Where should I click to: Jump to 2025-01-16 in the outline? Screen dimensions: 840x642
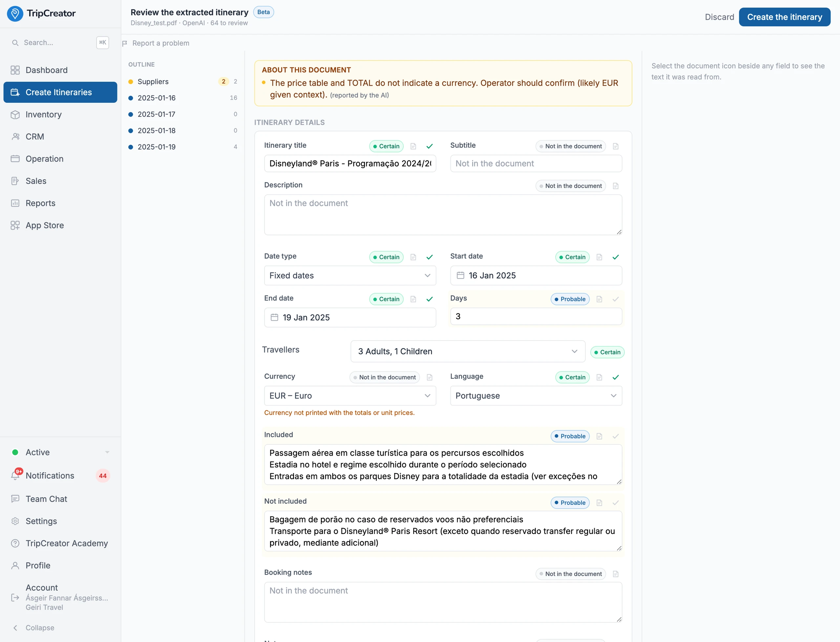click(x=182, y=98)
